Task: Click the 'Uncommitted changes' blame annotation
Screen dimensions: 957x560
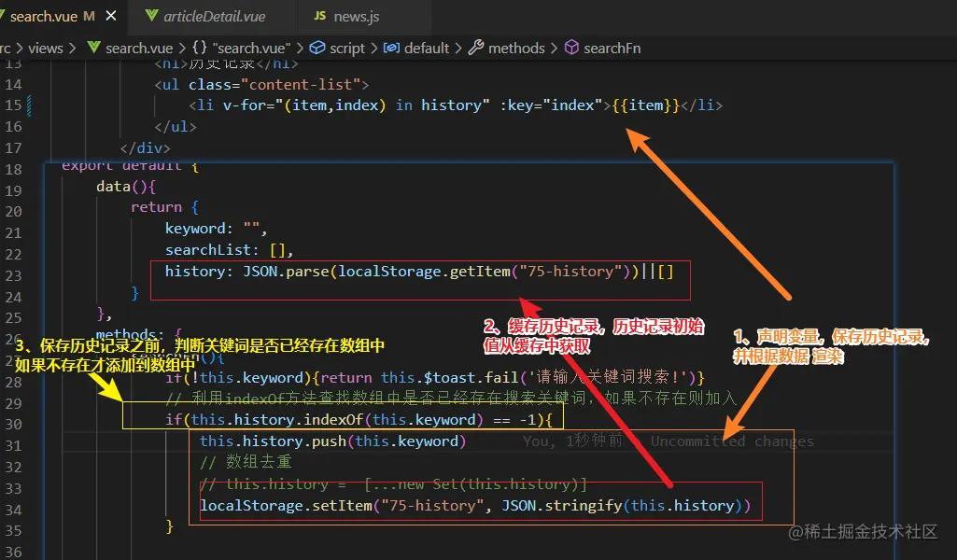Action: pos(732,441)
